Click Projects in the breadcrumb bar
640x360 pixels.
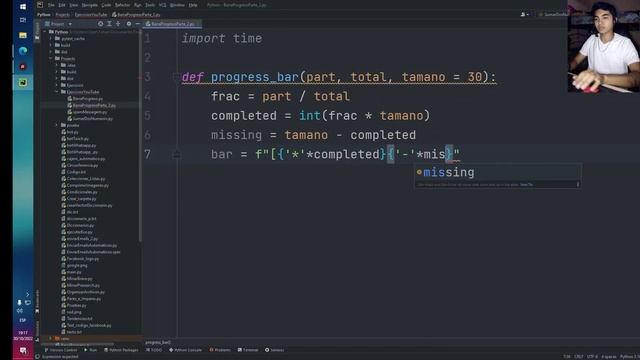[62, 15]
